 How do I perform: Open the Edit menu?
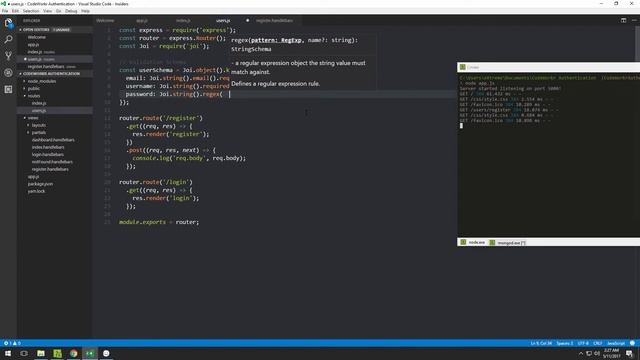coord(15,11)
